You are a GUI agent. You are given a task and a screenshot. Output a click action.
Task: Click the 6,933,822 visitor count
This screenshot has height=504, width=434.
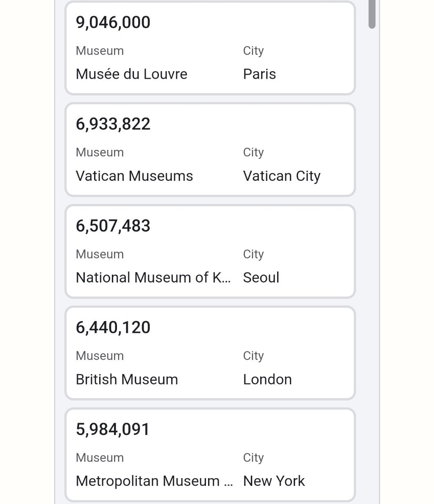(113, 124)
